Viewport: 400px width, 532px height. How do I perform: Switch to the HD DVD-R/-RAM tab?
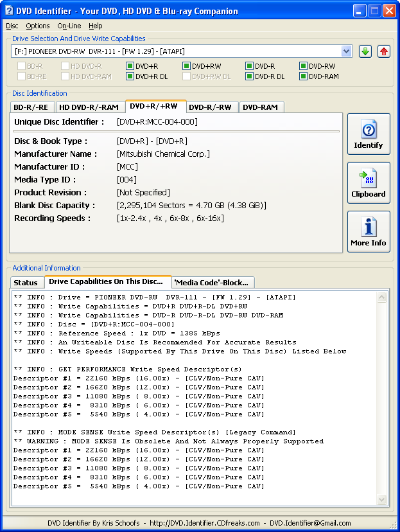[90, 107]
